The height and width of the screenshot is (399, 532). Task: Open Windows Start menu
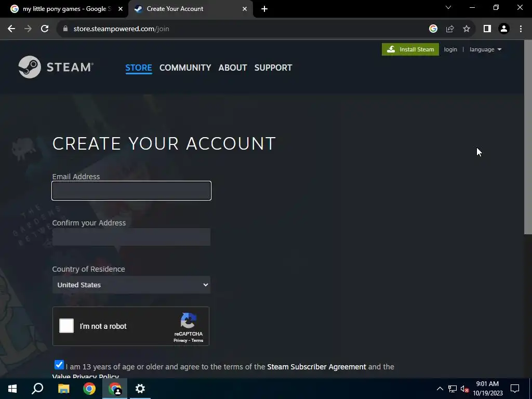(12, 389)
